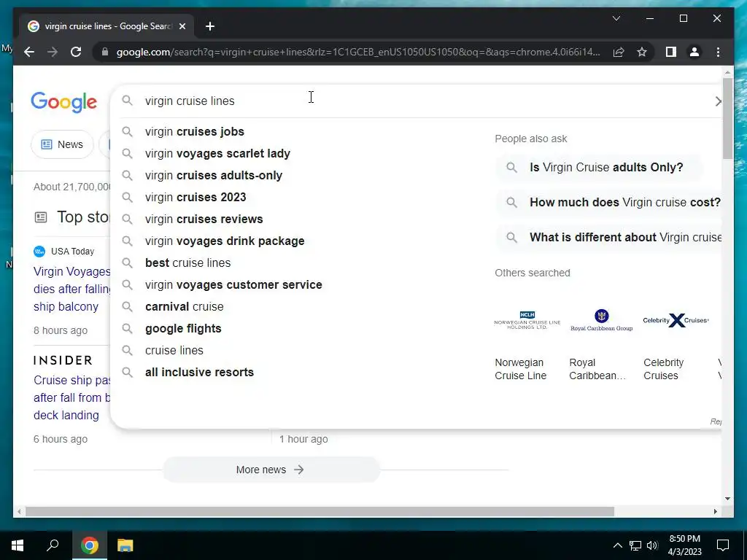This screenshot has width=747, height=560.
Task: Click the scroll-right arrow of the horizontal scrollbar
Action: (x=715, y=511)
